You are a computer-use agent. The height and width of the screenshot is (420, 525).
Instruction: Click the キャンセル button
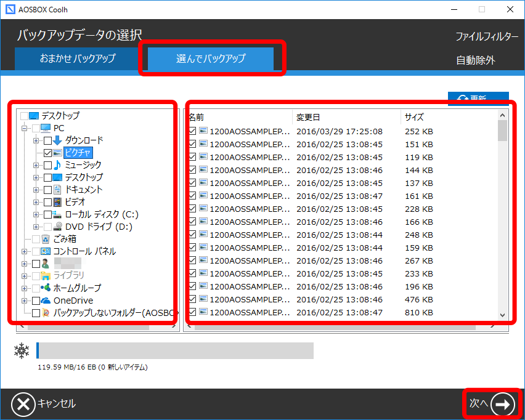pos(44,404)
